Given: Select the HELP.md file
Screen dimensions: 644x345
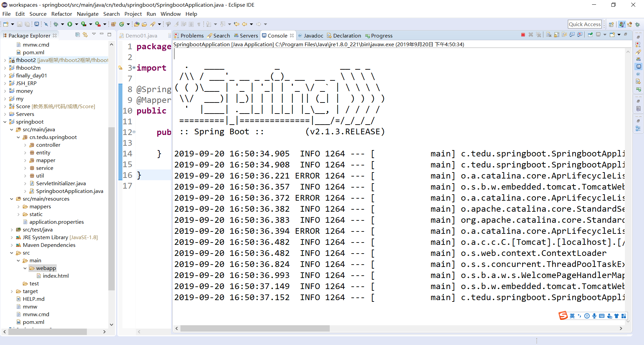Looking at the screenshot, I should (x=31, y=299).
